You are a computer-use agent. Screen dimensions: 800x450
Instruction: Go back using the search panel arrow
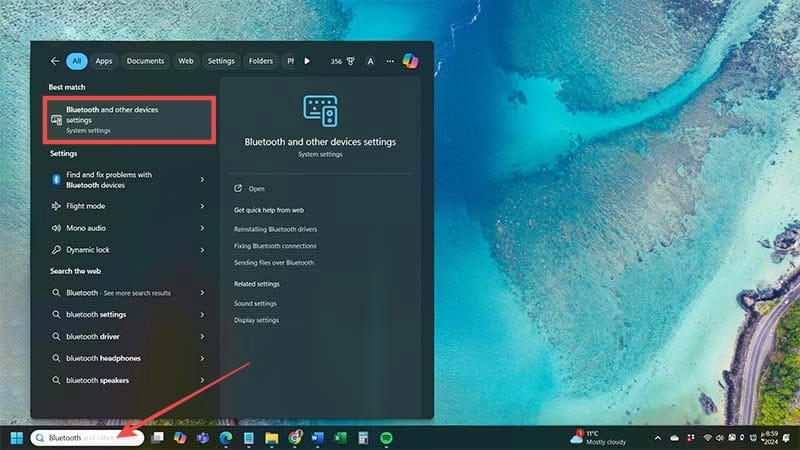(x=55, y=61)
